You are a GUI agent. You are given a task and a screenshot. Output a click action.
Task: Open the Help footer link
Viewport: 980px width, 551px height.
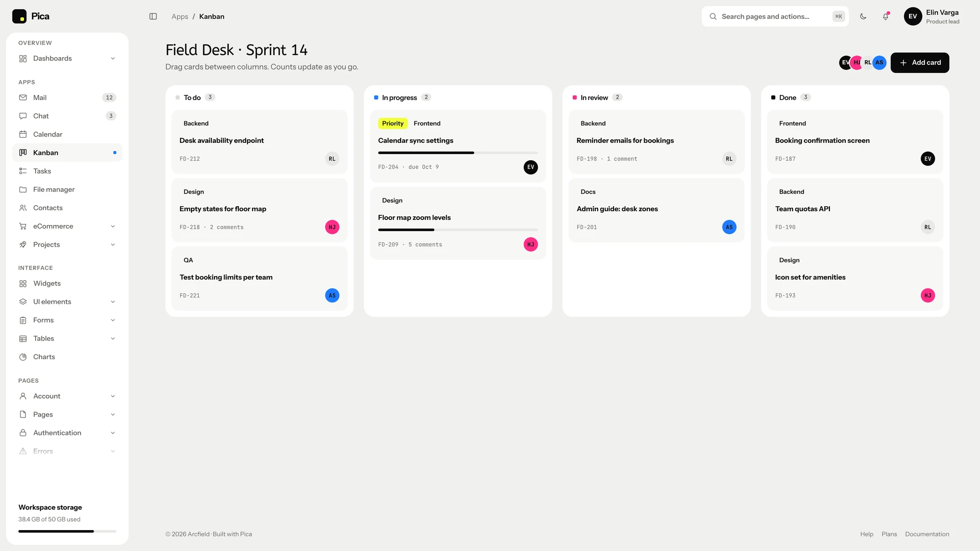(867, 534)
